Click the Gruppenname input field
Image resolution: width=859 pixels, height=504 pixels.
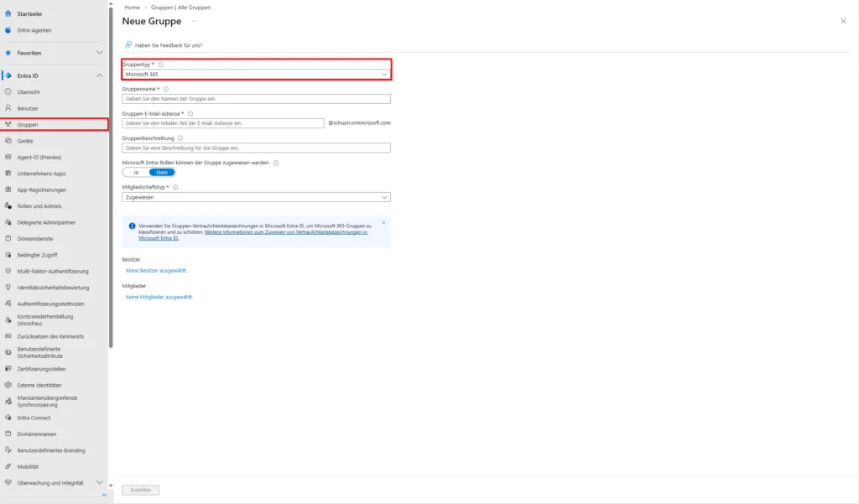point(256,99)
